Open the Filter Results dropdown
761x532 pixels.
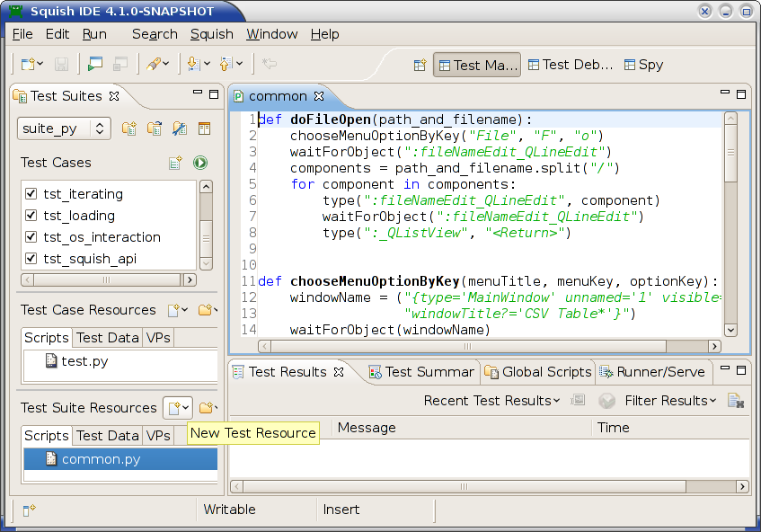tap(670, 401)
